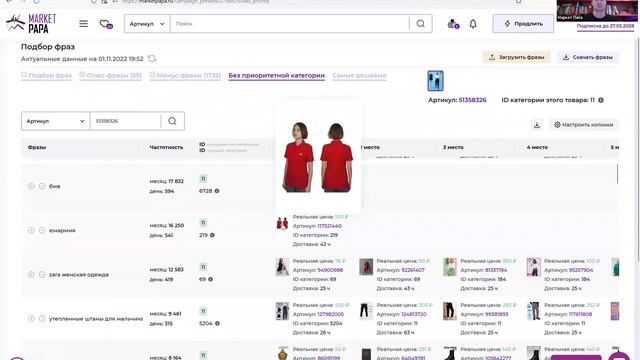
Task: Switch to the Подбор фраз tab
Action: coord(46,76)
